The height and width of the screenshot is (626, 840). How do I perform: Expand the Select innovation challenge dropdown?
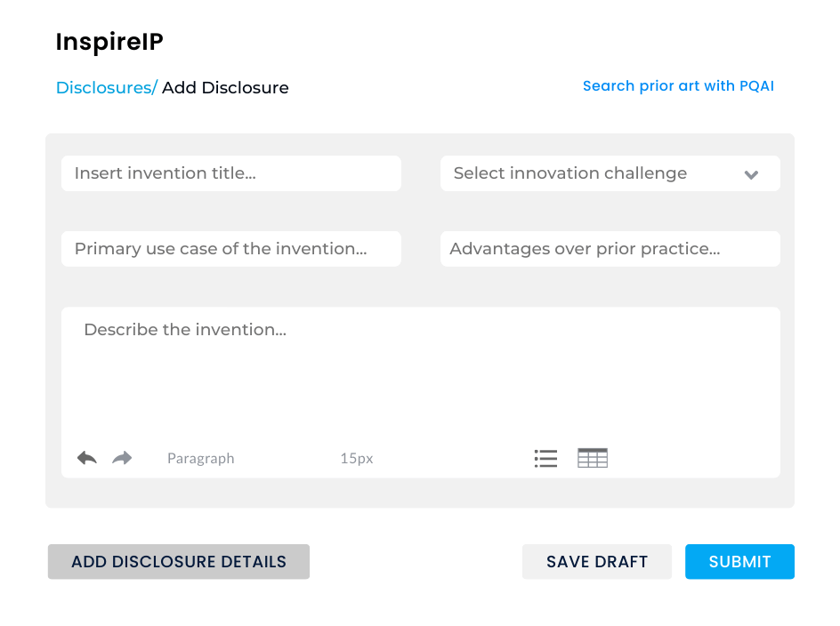click(610, 173)
